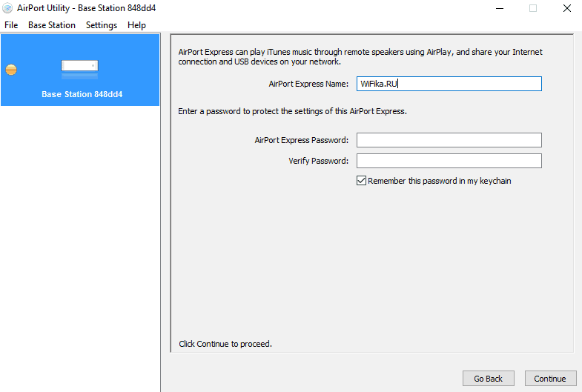Click the 'Verify Password:' label
This screenshot has height=392, width=582.
[x=319, y=161]
